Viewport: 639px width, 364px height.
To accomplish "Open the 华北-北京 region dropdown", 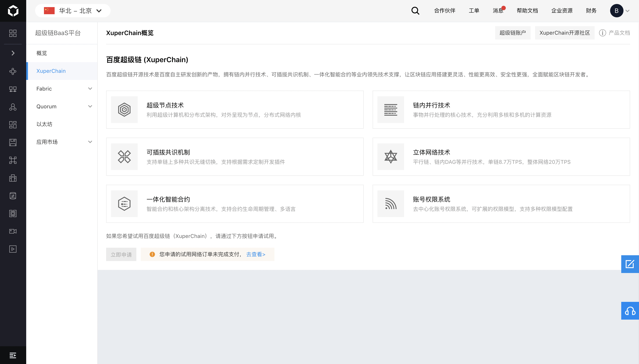I will click(x=73, y=11).
